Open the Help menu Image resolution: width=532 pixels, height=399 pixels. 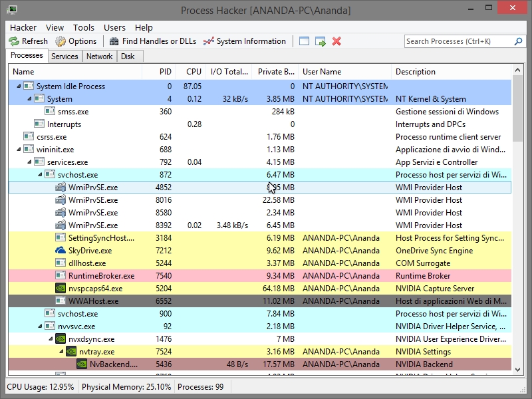[x=144, y=27]
